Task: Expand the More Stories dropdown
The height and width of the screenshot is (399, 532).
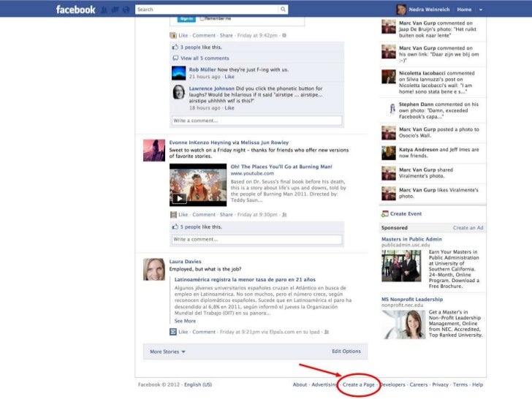Action: pyautogui.click(x=167, y=351)
